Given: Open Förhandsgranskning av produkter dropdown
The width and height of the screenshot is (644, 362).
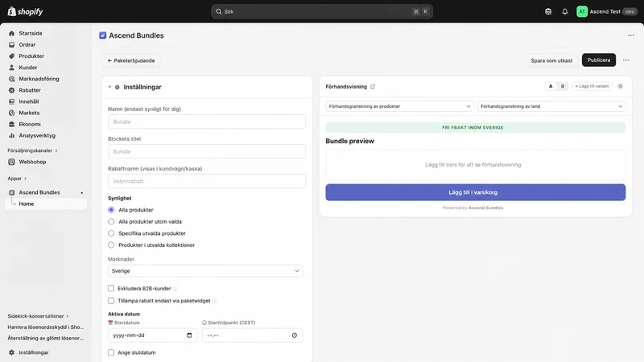Looking at the screenshot, I should pos(399,106).
